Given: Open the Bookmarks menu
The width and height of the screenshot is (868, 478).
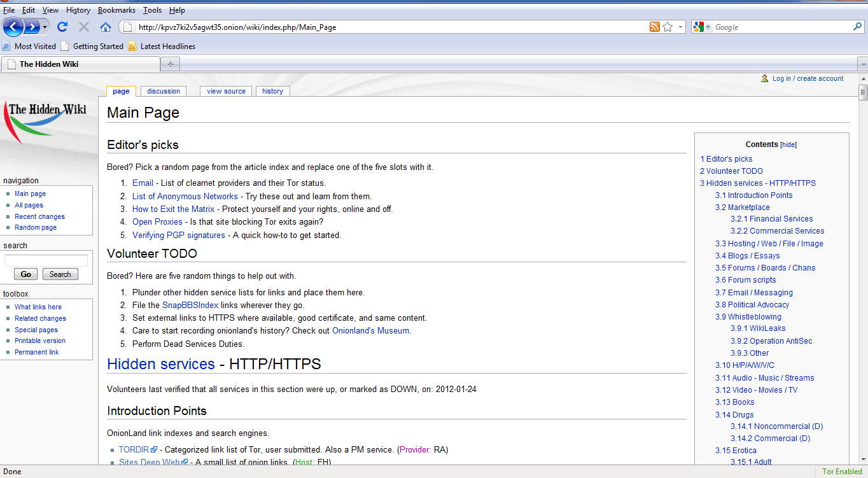Looking at the screenshot, I should coord(118,10).
